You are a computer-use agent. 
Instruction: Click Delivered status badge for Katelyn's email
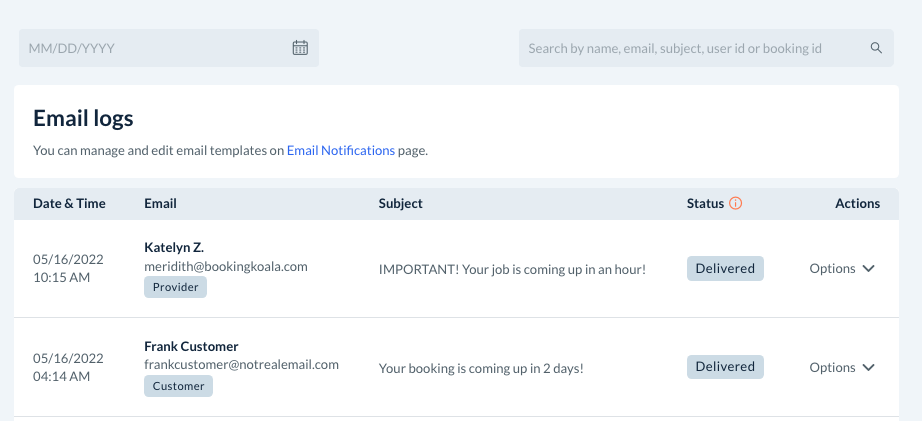pos(725,268)
